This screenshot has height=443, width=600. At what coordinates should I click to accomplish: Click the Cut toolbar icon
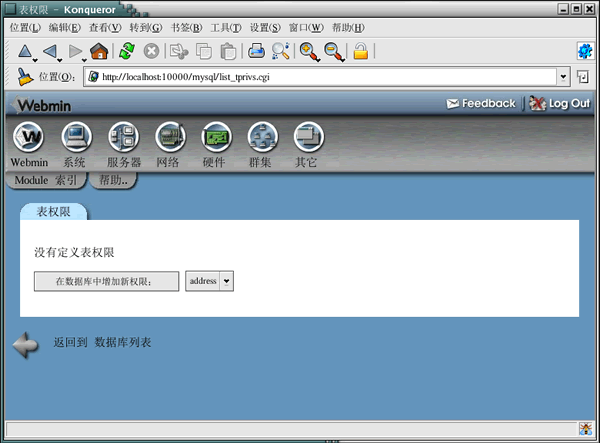(x=179, y=51)
